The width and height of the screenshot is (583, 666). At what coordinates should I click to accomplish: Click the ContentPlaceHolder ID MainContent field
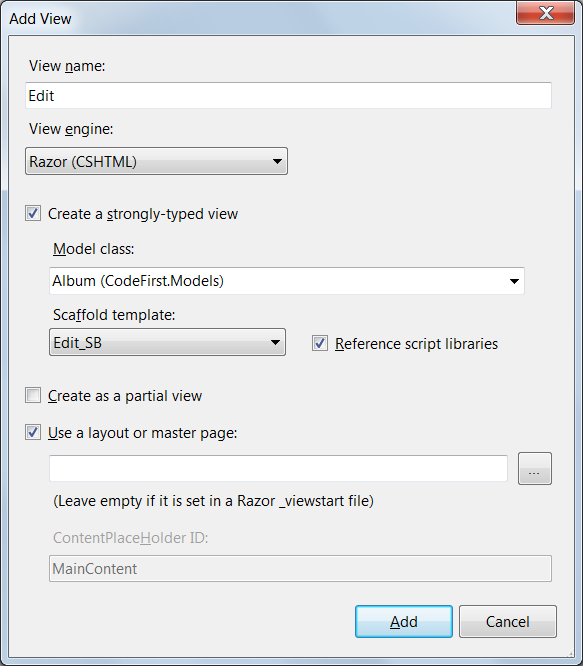[x=300, y=568]
